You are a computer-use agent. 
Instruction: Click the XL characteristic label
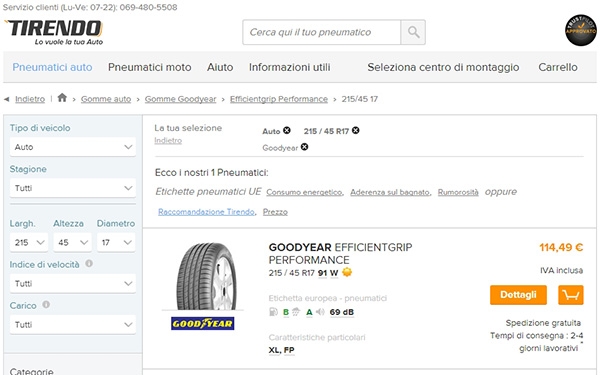(x=274, y=350)
